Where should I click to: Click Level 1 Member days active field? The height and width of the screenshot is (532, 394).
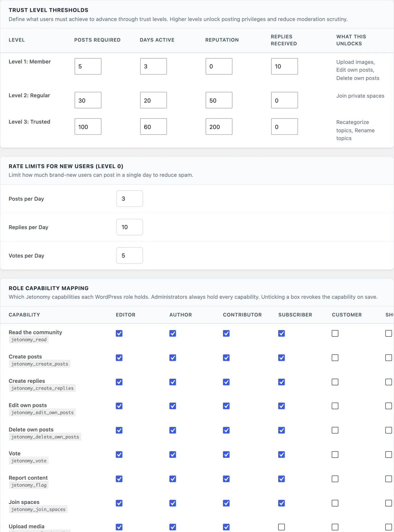(x=153, y=66)
